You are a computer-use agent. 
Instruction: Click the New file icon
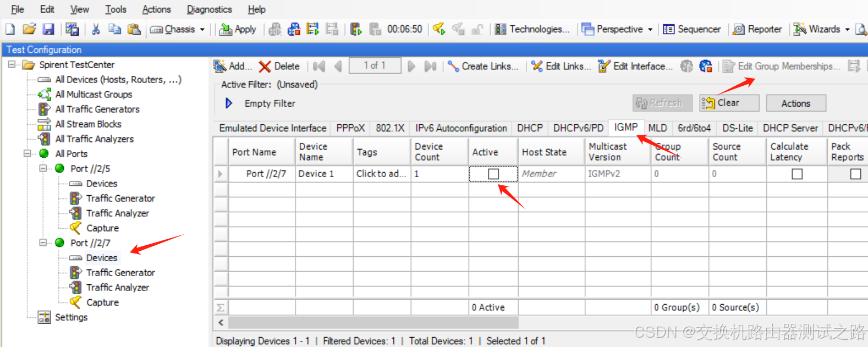pos(10,29)
